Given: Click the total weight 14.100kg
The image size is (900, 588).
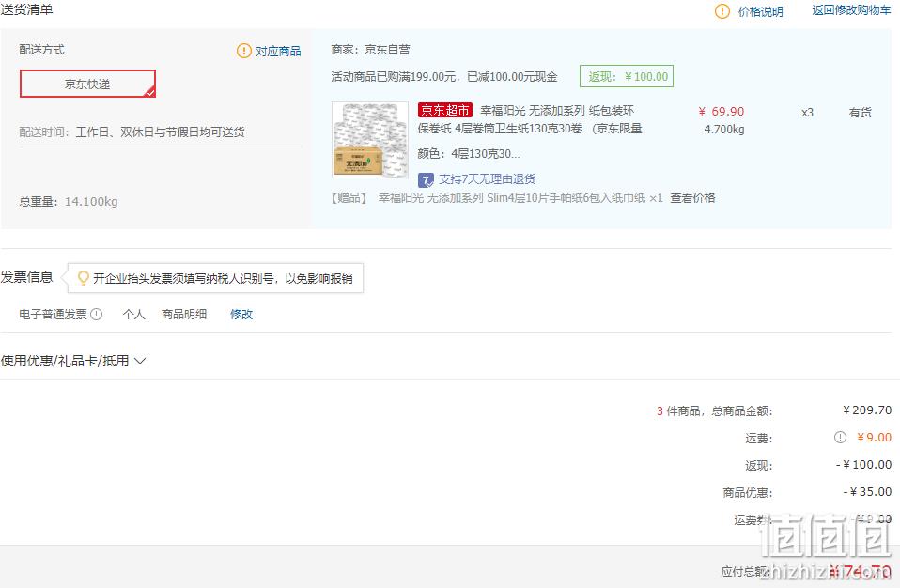Looking at the screenshot, I should point(91,201).
